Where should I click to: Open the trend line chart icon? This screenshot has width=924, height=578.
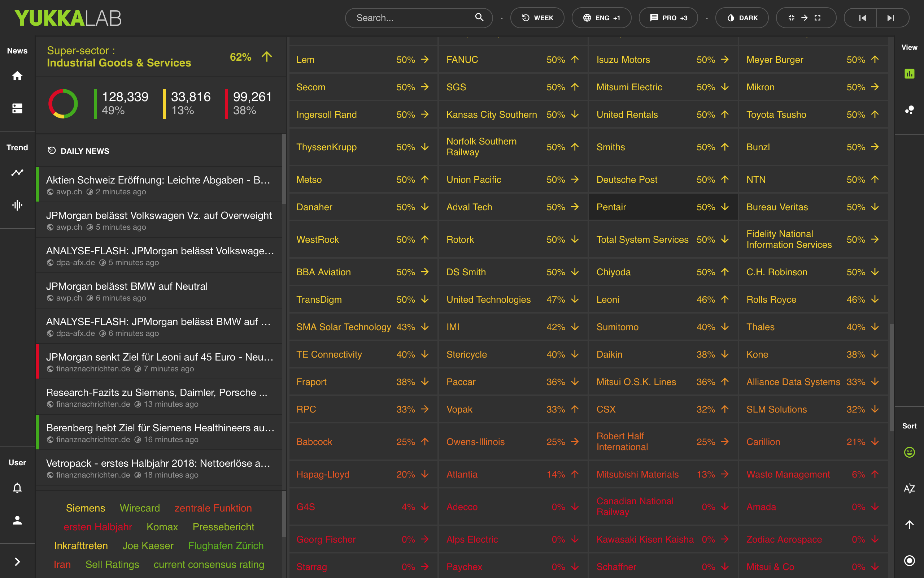pyautogui.click(x=17, y=172)
